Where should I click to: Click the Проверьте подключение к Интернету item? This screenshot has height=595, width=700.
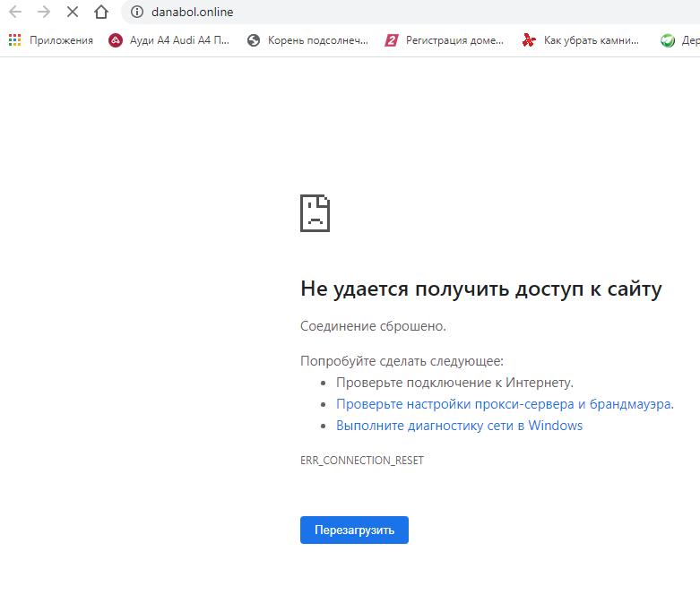tap(454, 383)
